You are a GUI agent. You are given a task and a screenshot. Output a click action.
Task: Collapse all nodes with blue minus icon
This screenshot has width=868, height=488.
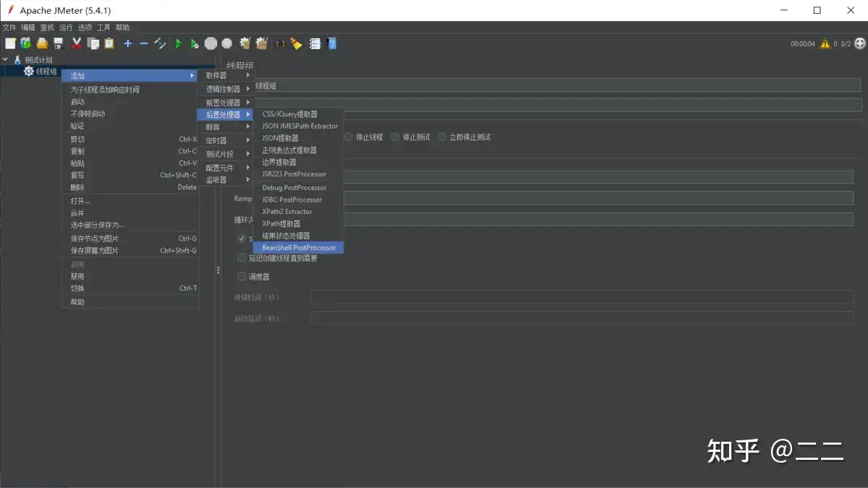point(144,43)
